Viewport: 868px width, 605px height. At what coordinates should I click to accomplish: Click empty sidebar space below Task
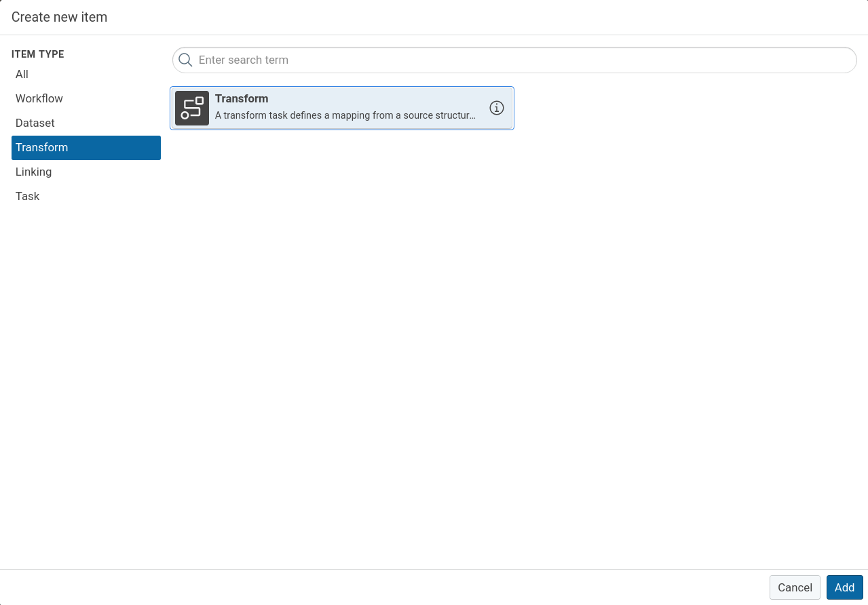(86, 373)
